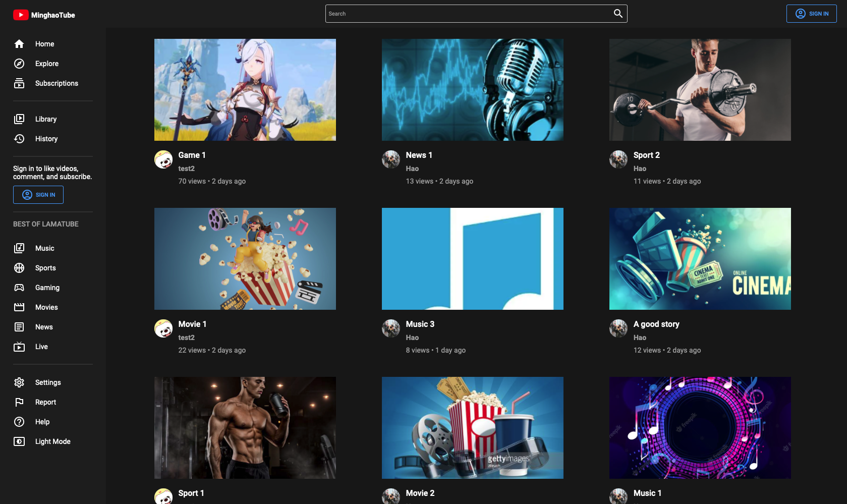
Task: Open the Sport 1 video title
Action: (191, 493)
